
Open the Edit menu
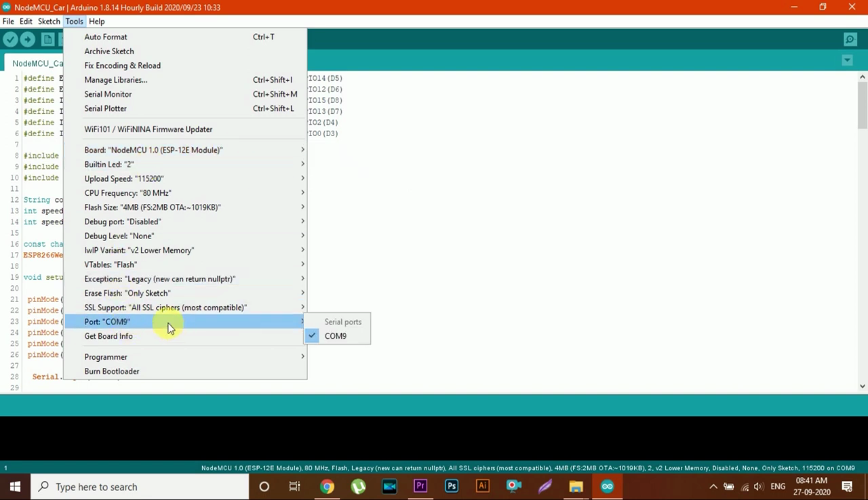26,21
